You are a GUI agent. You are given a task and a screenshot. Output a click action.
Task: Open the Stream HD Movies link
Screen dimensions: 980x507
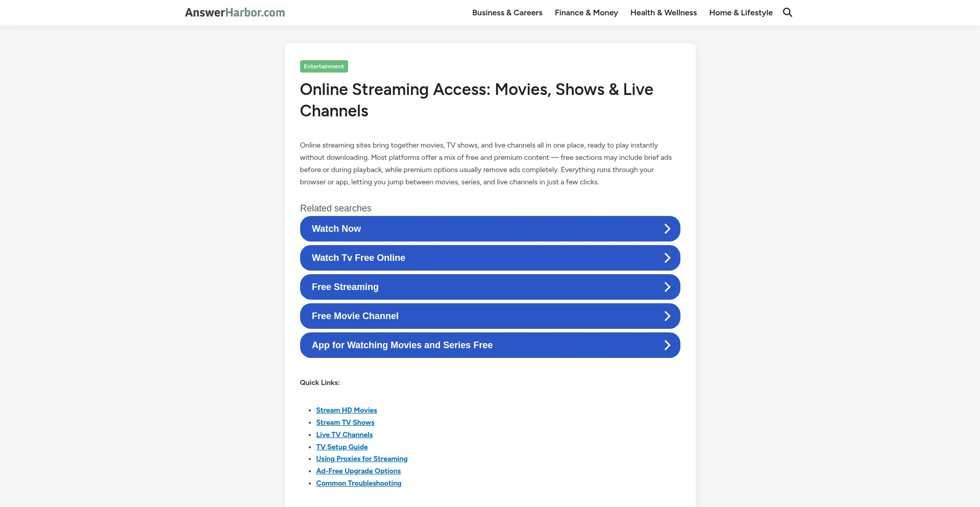[x=346, y=409]
